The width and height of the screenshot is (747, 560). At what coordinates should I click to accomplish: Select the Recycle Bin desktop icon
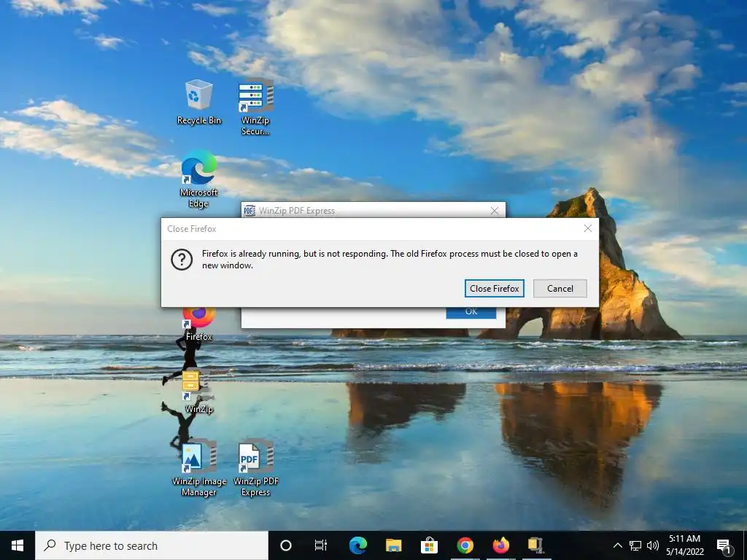198,102
